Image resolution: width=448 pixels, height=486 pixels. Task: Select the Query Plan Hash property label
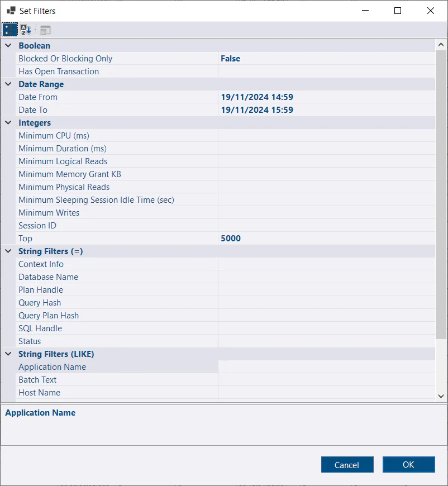[x=49, y=316]
